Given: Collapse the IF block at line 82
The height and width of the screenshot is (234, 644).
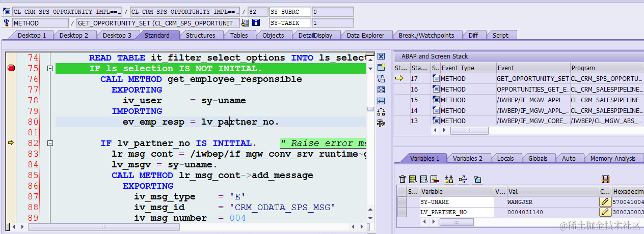Looking at the screenshot, I should pos(50,143).
